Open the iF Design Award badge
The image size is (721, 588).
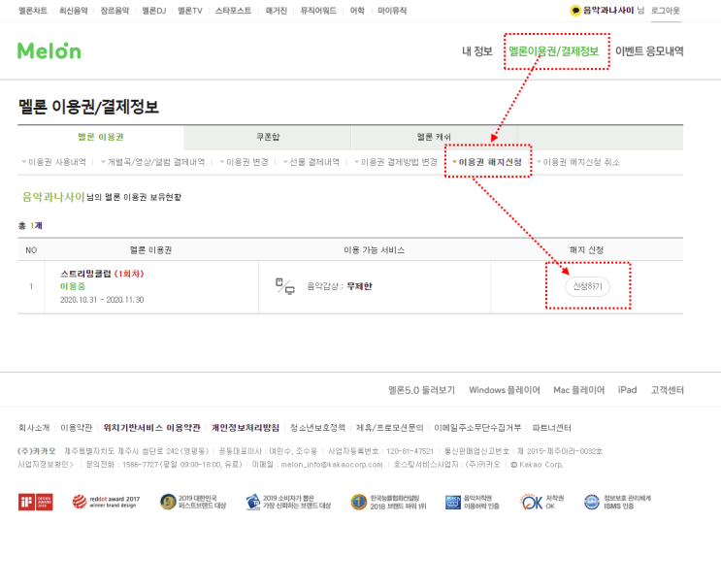[35, 502]
